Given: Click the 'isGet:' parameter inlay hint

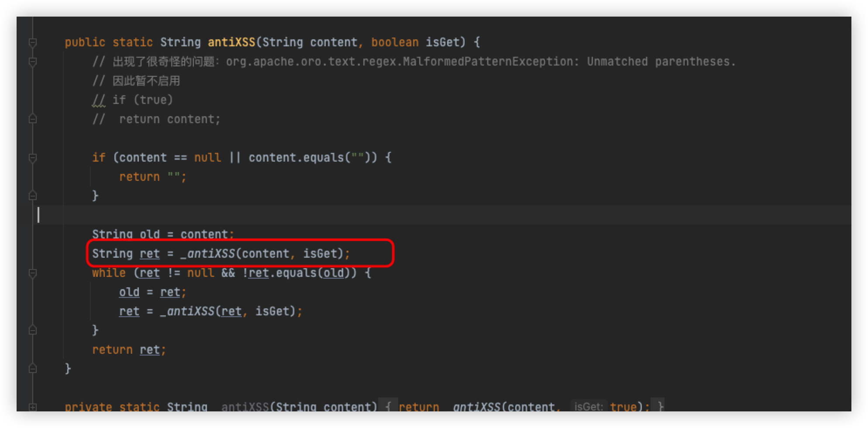Looking at the screenshot, I should point(588,407).
